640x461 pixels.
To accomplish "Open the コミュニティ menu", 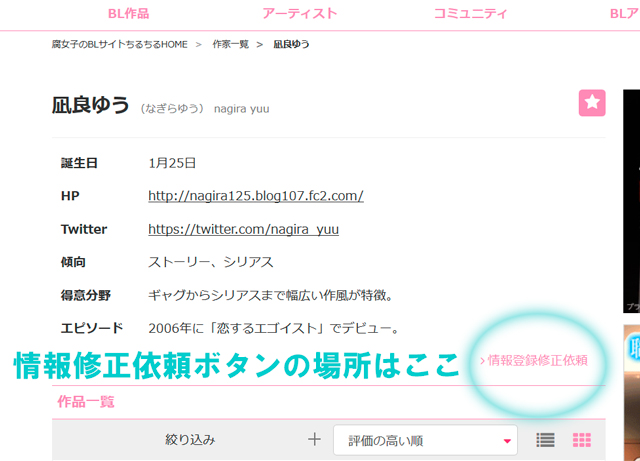I will (x=470, y=14).
